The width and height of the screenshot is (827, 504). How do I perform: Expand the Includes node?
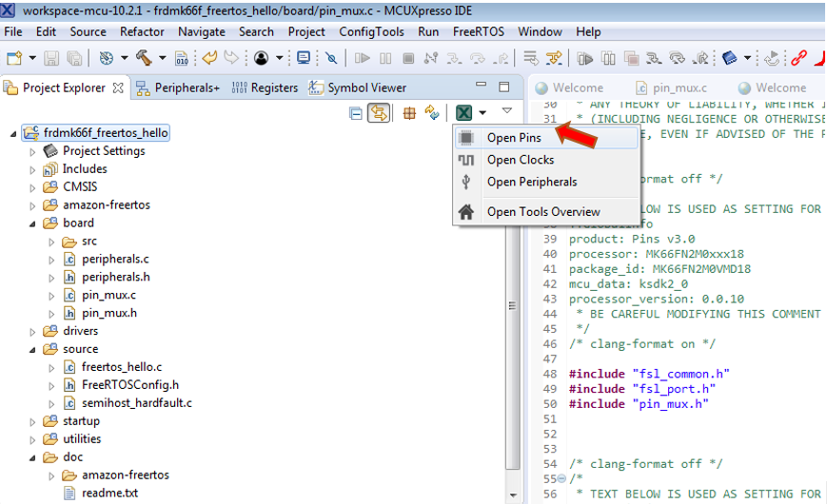click(x=32, y=170)
